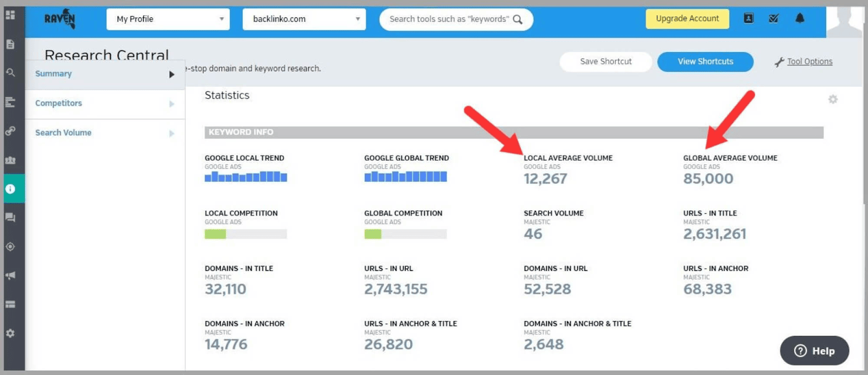Open the backlinko.com website dropdown
Image resolution: width=868 pixels, height=375 pixels.
(304, 19)
